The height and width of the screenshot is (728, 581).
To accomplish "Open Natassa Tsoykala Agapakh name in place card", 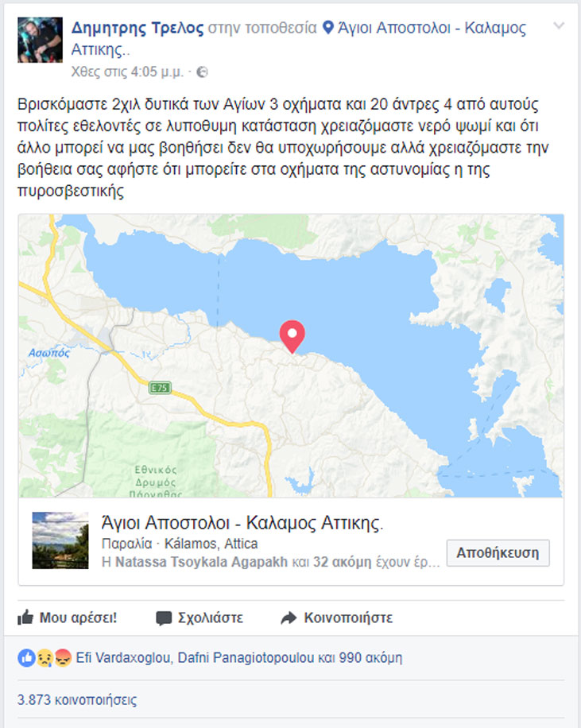I will [201, 562].
